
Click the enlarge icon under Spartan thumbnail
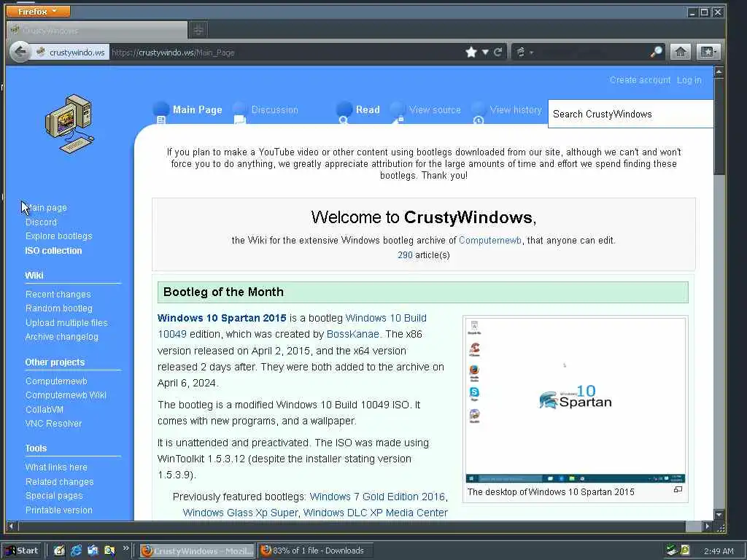(x=678, y=489)
